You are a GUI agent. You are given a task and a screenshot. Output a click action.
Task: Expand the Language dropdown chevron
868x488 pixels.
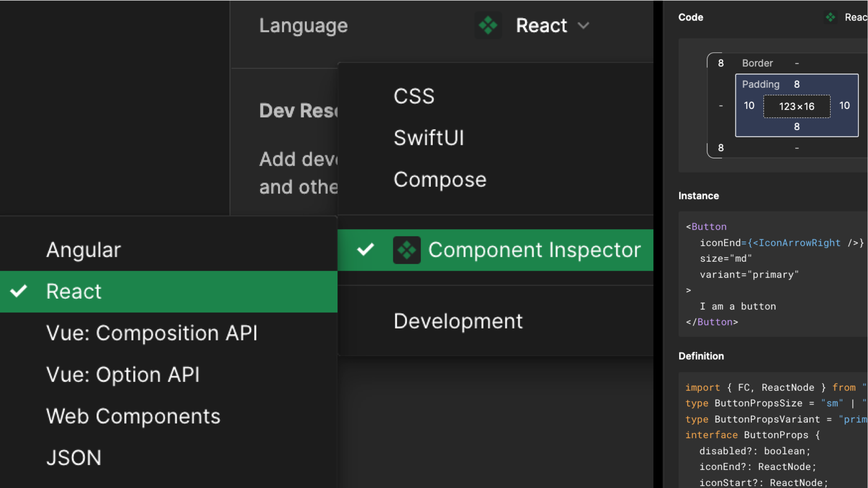(x=584, y=26)
